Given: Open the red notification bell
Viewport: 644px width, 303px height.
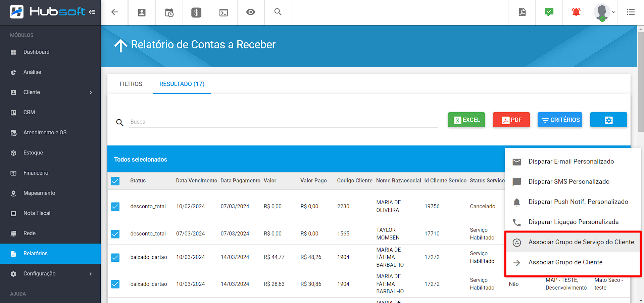Looking at the screenshot, I should 576,12.
